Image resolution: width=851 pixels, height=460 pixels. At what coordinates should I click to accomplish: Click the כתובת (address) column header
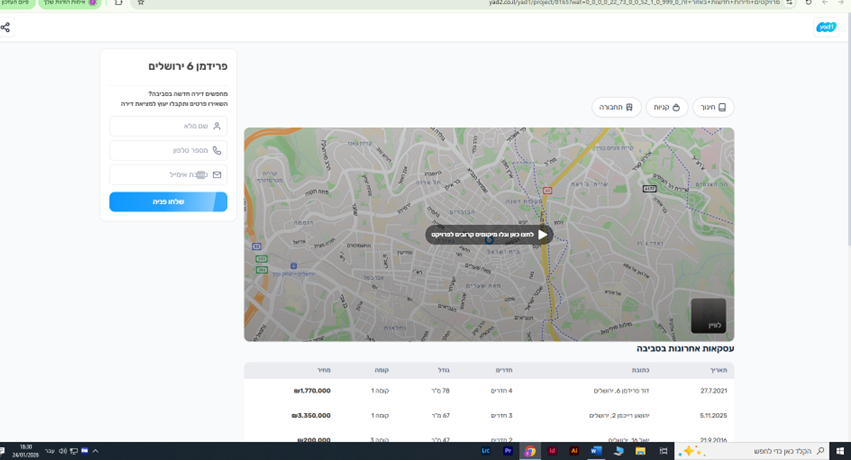click(x=640, y=370)
